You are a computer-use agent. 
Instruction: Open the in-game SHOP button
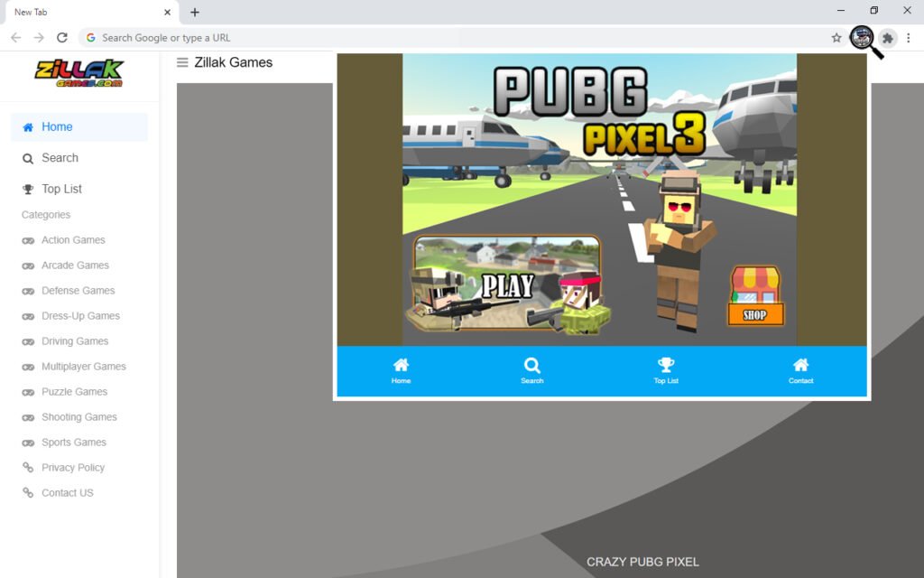pyautogui.click(x=755, y=296)
